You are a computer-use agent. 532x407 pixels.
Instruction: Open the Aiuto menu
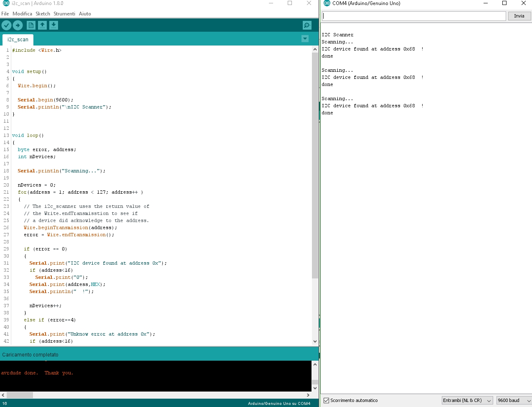(x=85, y=14)
